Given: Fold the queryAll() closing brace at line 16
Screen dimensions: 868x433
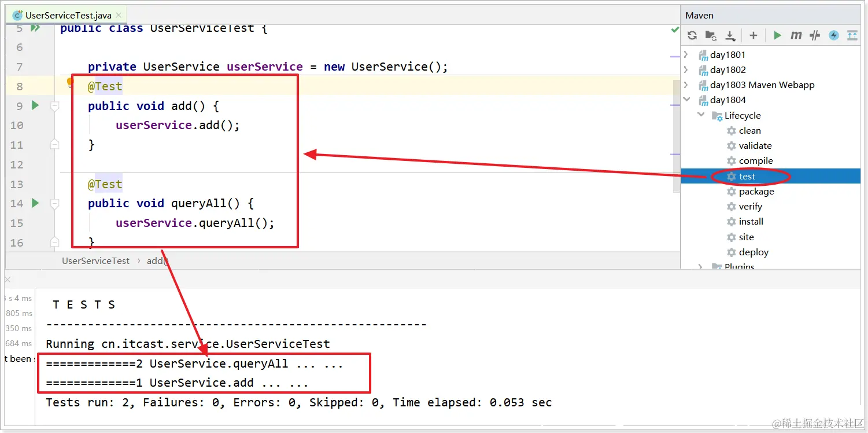Looking at the screenshot, I should point(55,241).
